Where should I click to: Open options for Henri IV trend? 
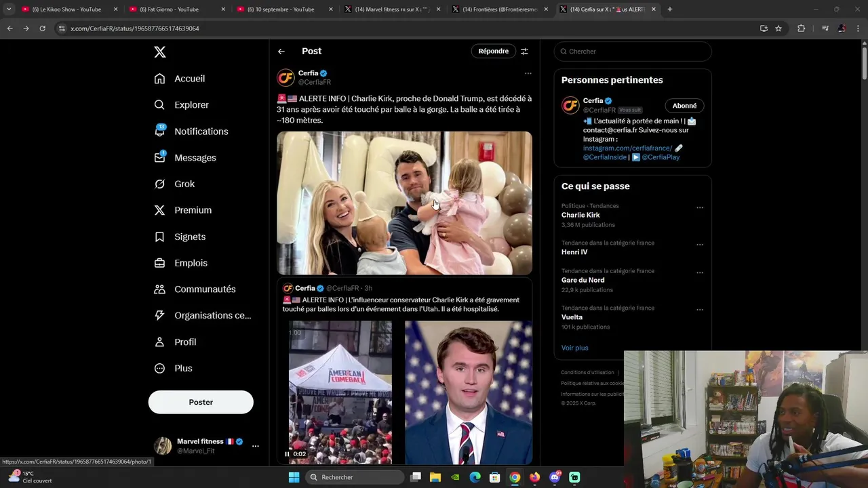click(x=700, y=245)
